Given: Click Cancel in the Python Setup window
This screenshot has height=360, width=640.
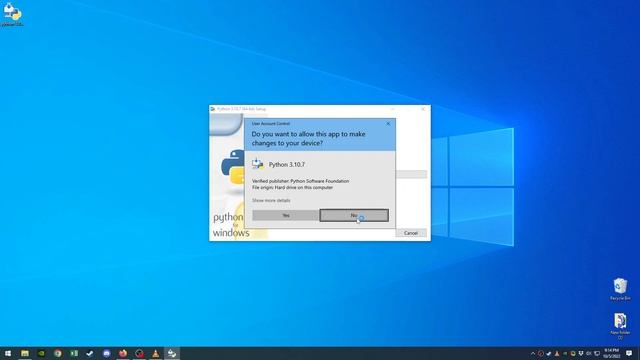Looking at the screenshot, I should tap(411, 233).
